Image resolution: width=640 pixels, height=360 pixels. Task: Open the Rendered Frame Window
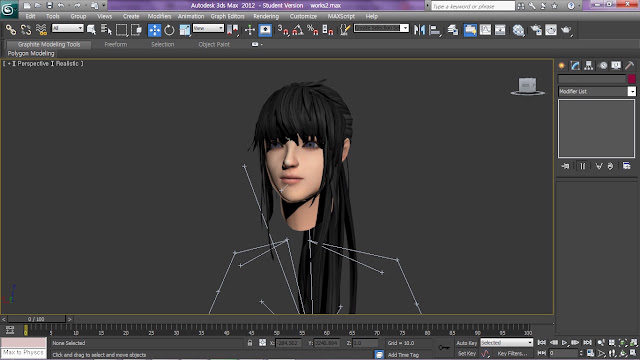(x=551, y=30)
